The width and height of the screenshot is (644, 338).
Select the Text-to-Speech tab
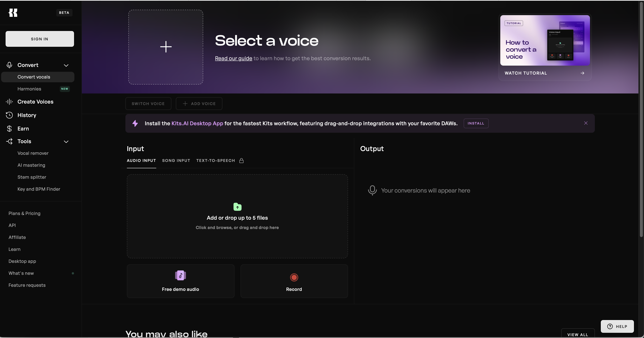[215, 161]
